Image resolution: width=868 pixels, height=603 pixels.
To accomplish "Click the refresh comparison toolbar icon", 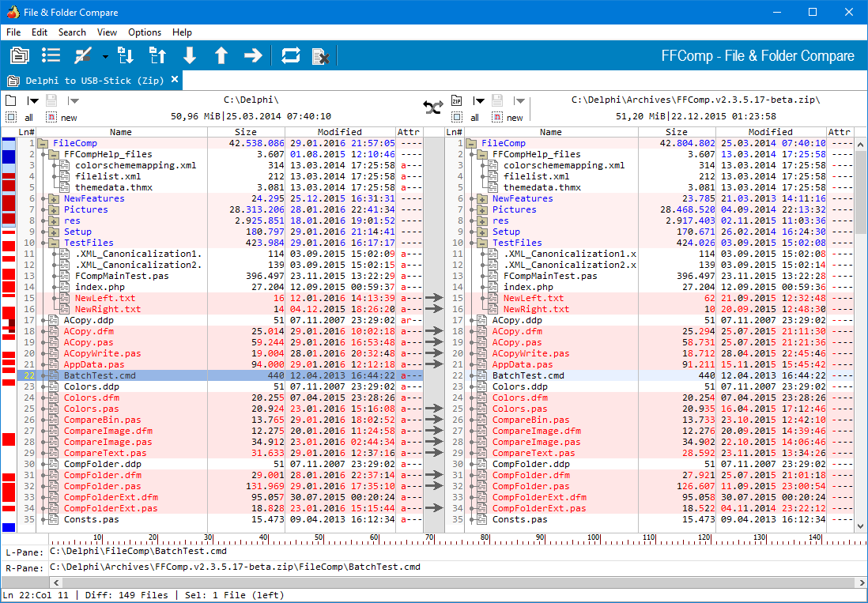I will pyautogui.click(x=291, y=55).
